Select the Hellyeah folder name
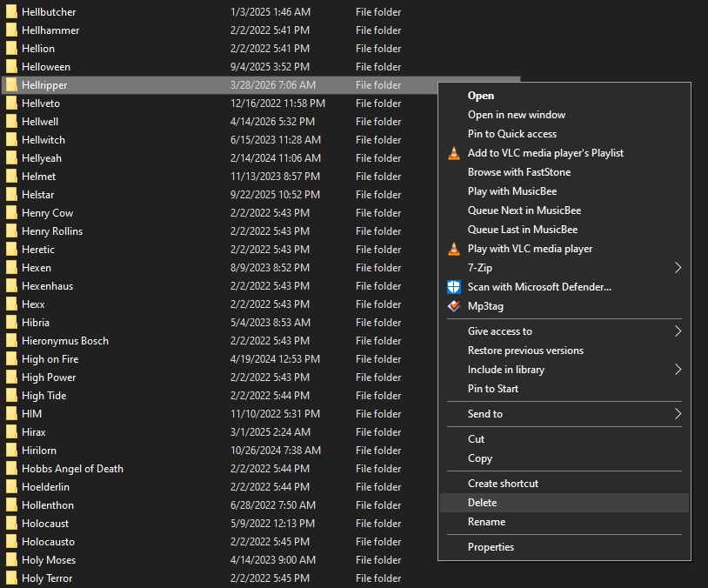The image size is (708, 588). pyautogui.click(x=42, y=158)
